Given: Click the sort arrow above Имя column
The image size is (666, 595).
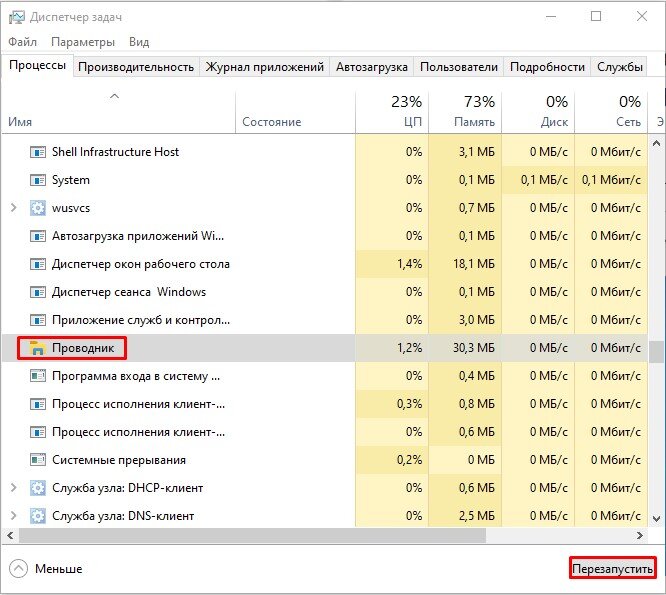Looking at the screenshot, I should click(x=114, y=96).
